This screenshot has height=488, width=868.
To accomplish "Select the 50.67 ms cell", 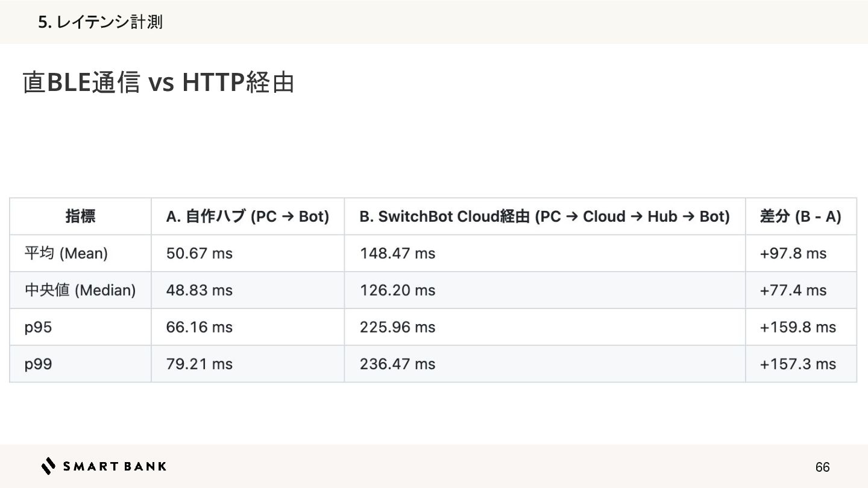I will click(x=200, y=254).
